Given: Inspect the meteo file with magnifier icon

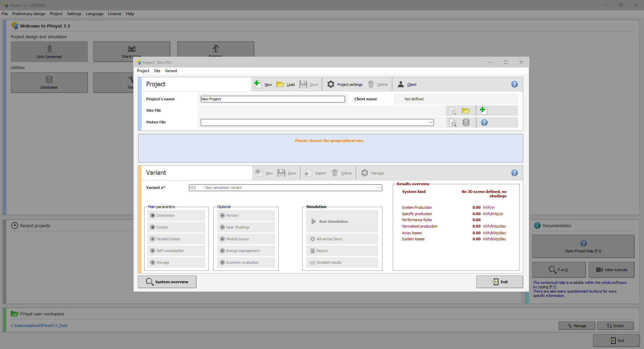Looking at the screenshot, I should coord(453,122).
